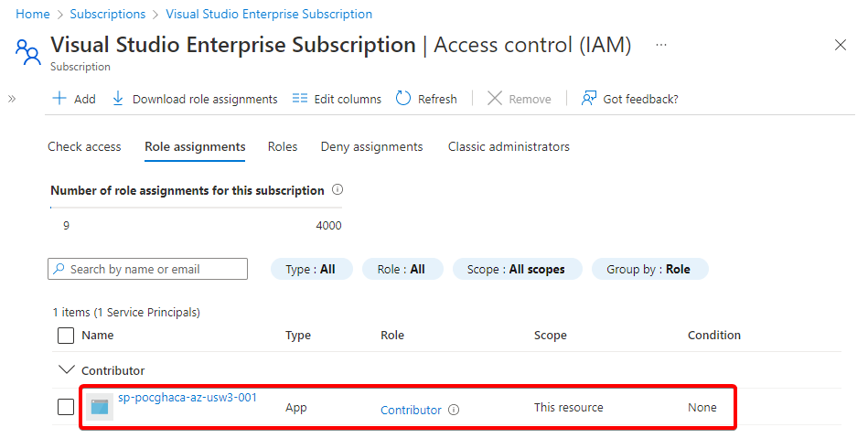
Task: Open the Subscriptions breadcrumb link
Action: [107, 14]
